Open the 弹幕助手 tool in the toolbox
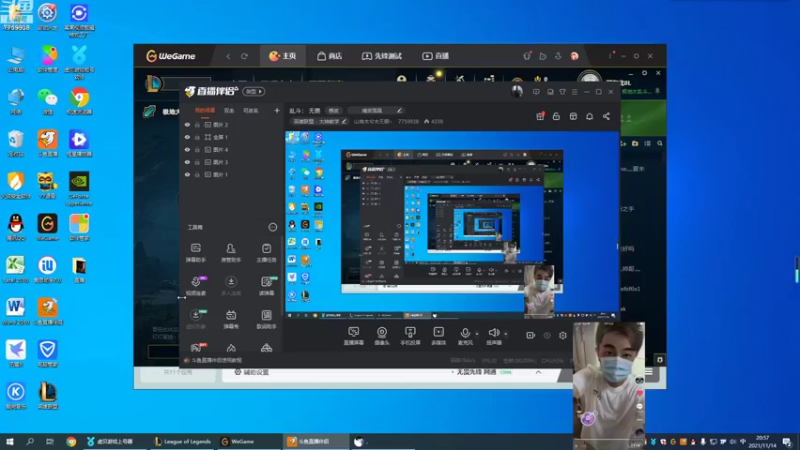 195,253
